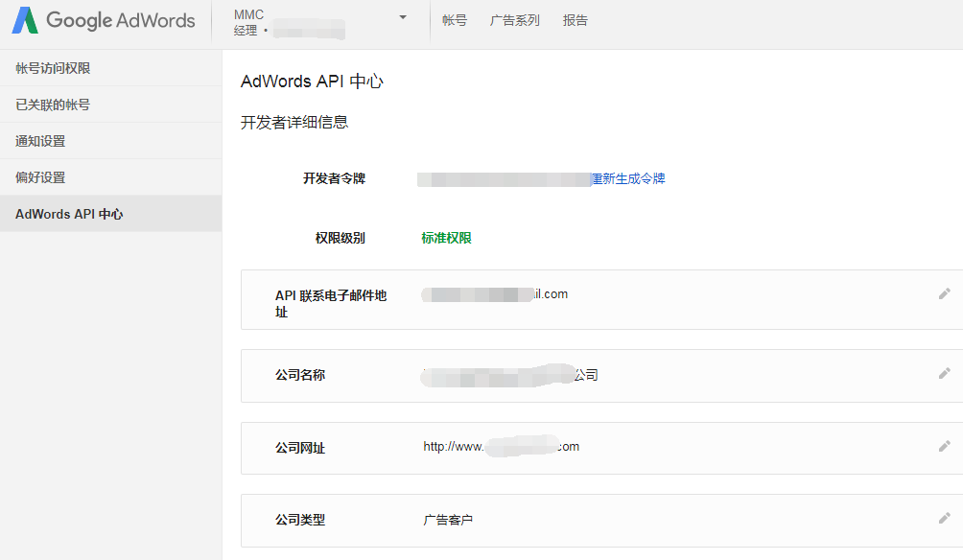Edit the 公司类型 with the pencil icon
The width and height of the screenshot is (963, 560).
click(945, 517)
